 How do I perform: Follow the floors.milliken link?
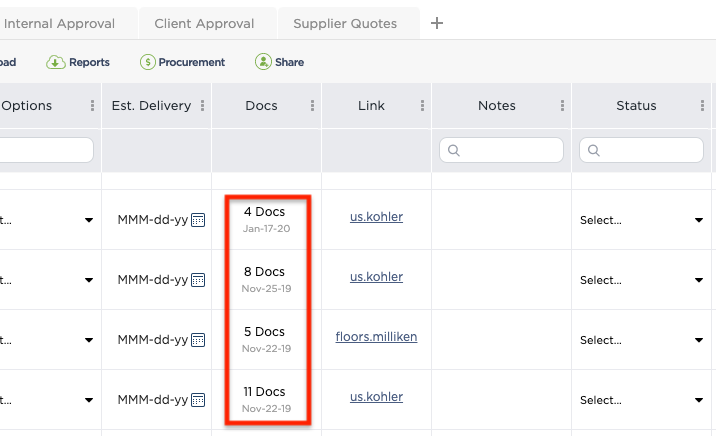click(376, 336)
